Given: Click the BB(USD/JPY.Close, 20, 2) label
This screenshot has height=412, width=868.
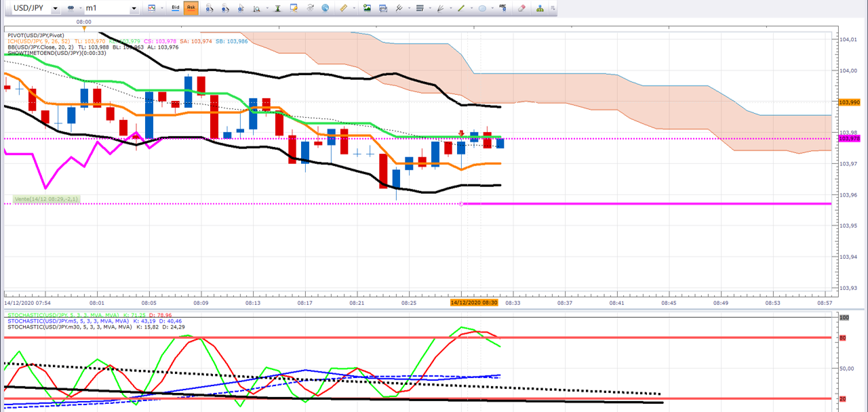Looking at the screenshot, I should [x=41, y=47].
